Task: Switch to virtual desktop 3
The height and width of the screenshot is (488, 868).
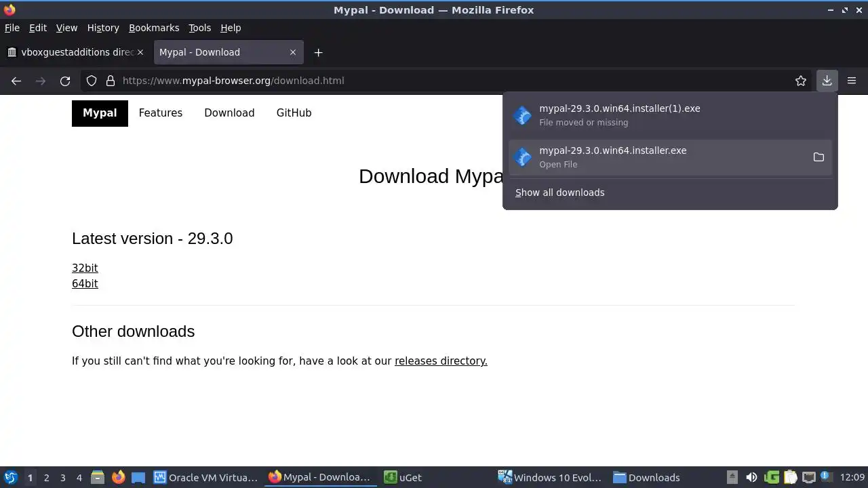Action: pyautogui.click(x=62, y=477)
